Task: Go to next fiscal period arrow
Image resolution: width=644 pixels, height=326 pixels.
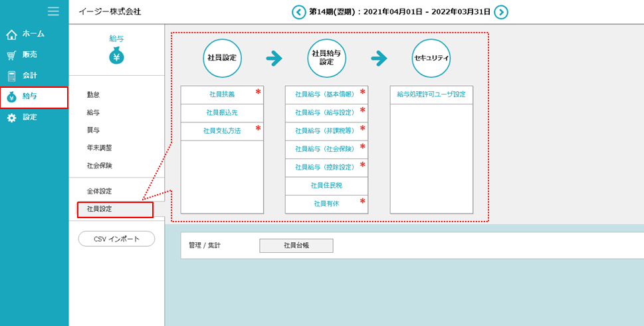Action: click(x=501, y=12)
